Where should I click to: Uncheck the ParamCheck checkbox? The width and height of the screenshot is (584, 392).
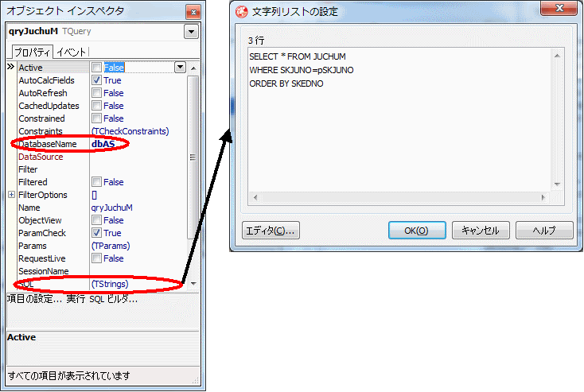click(96, 233)
